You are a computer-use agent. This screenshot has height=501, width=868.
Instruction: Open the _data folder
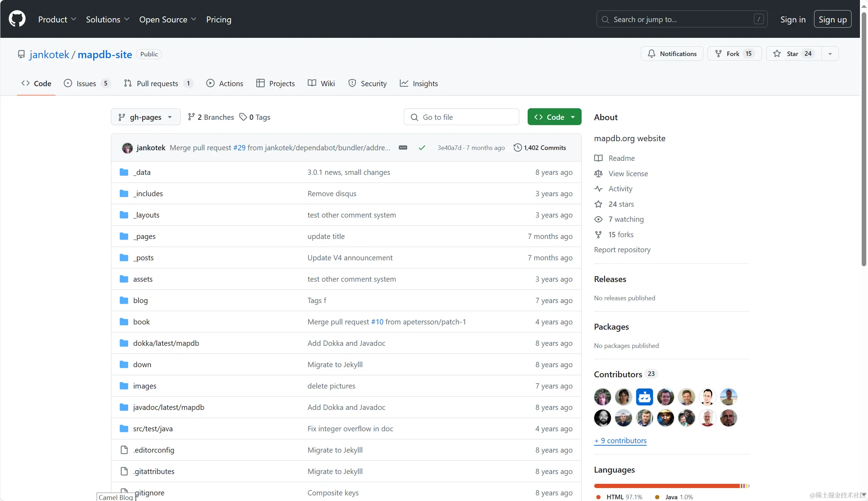click(141, 172)
